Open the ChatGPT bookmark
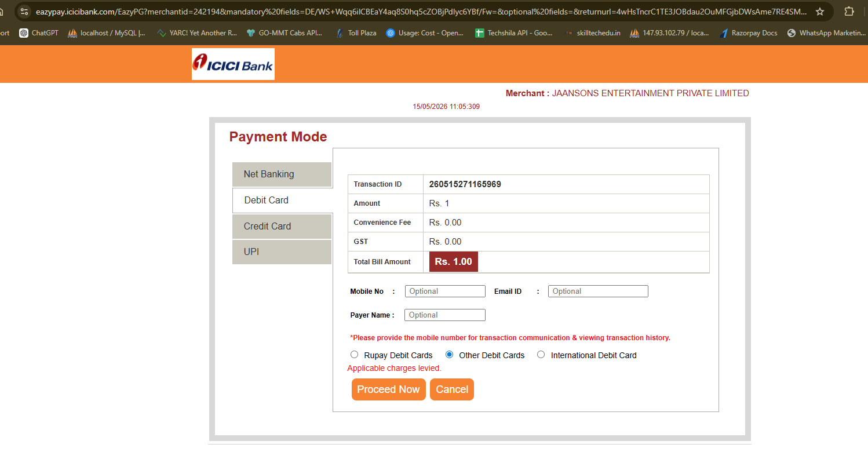The image size is (868, 470). click(39, 33)
